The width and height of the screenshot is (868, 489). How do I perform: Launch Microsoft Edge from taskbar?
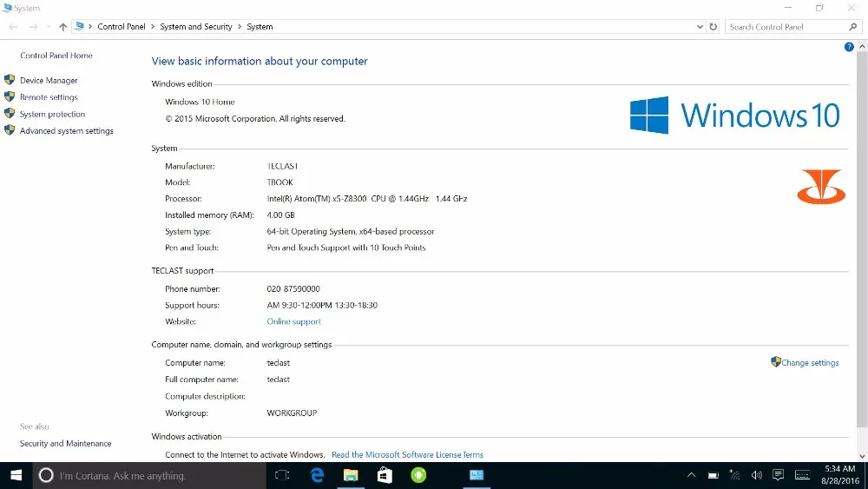coord(317,475)
